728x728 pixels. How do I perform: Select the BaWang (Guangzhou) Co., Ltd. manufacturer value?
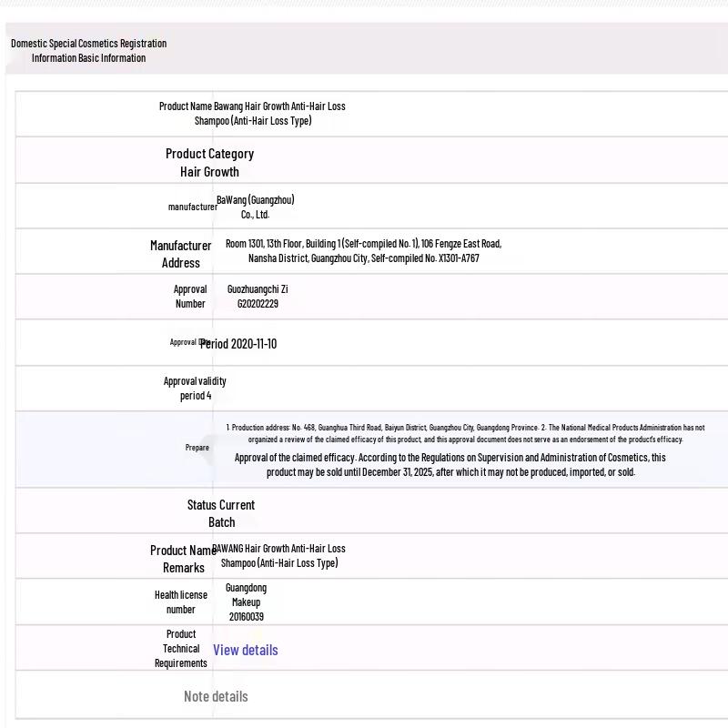click(x=256, y=207)
